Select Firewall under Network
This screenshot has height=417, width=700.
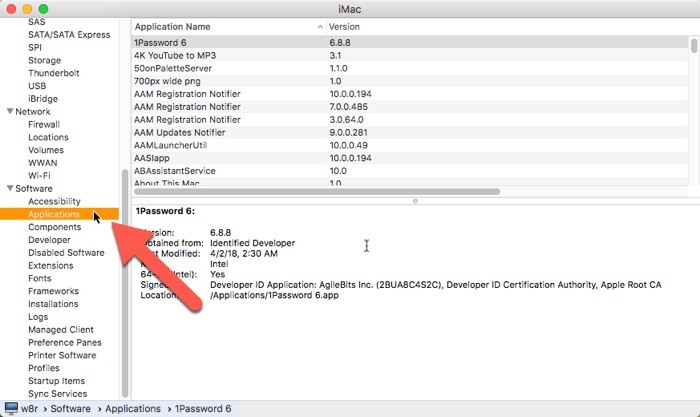[44, 124]
